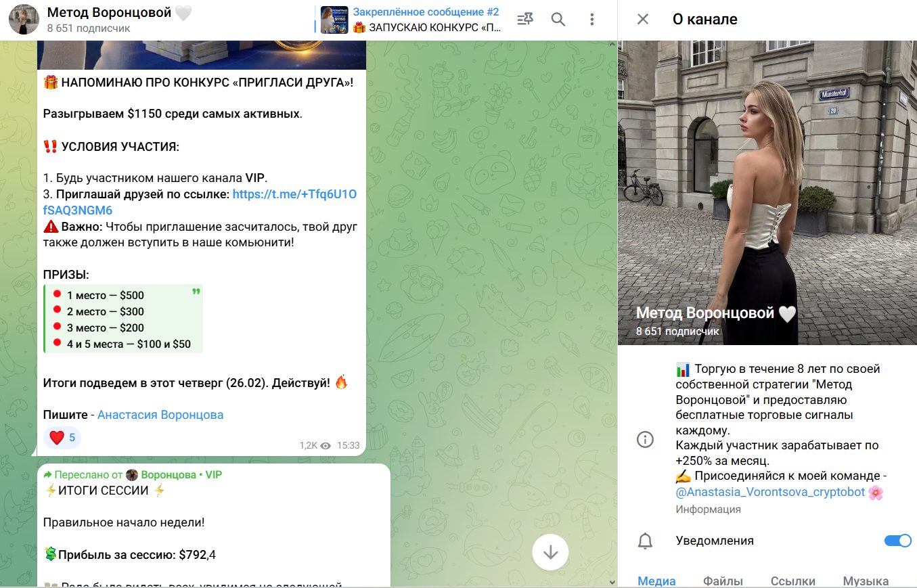917x588 pixels.
Task: Click the О канале panel title
Action: point(704,20)
